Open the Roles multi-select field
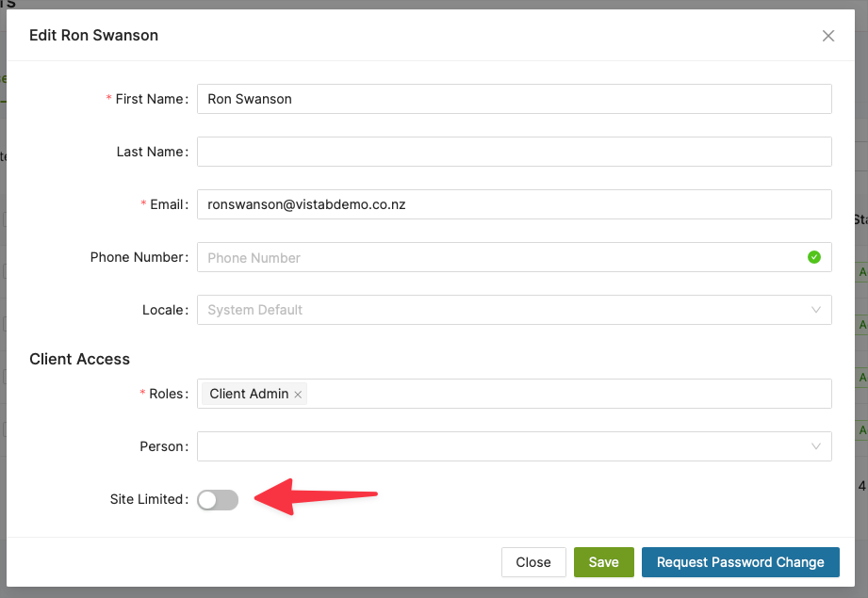Image resolution: width=868 pixels, height=598 pixels. click(x=565, y=394)
